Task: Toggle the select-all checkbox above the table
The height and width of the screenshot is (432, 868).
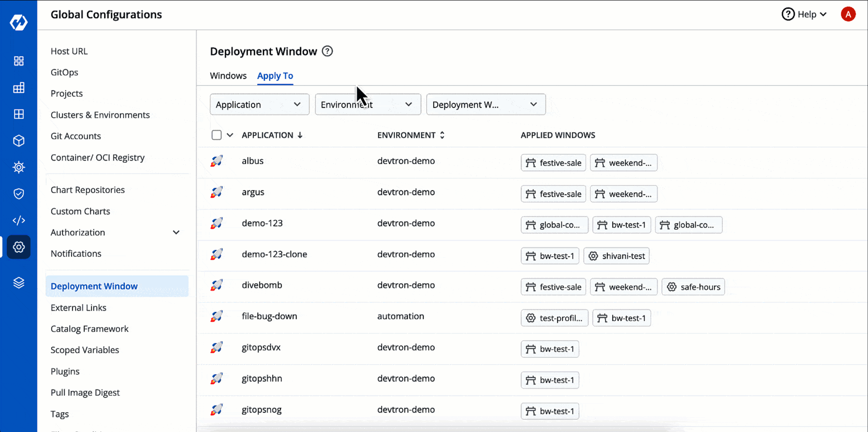Action: click(217, 135)
